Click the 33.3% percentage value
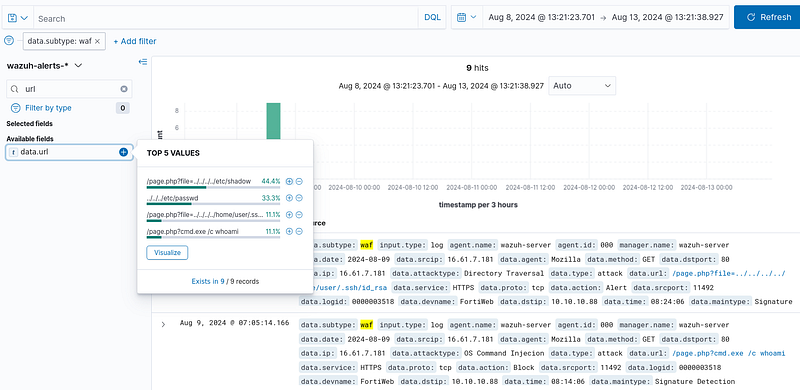Viewport: 800px width, 390px height. [x=270, y=198]
